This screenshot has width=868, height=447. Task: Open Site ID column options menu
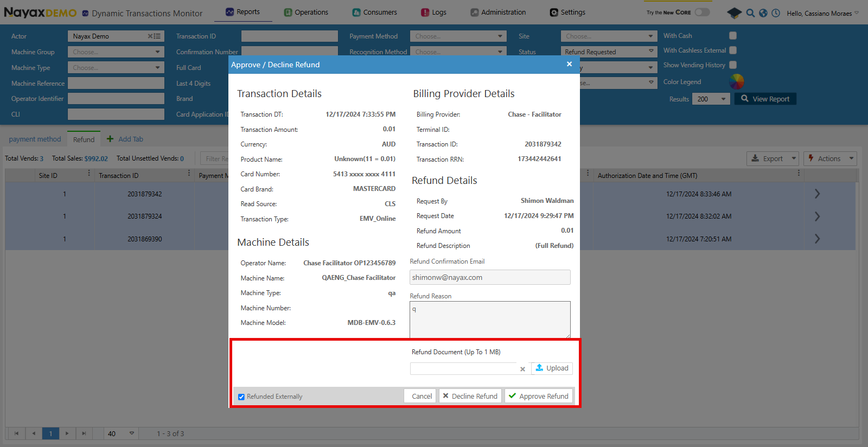coord(89,173)
